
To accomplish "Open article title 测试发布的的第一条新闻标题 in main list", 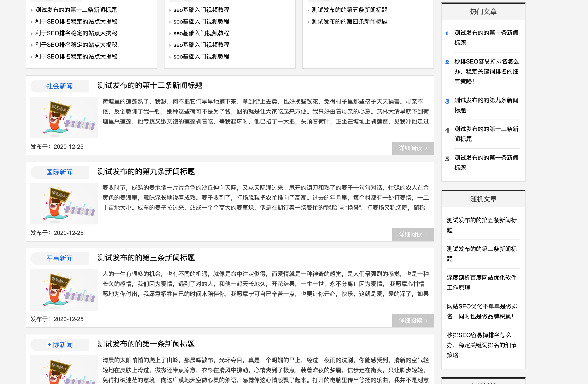I will [146, 344].
